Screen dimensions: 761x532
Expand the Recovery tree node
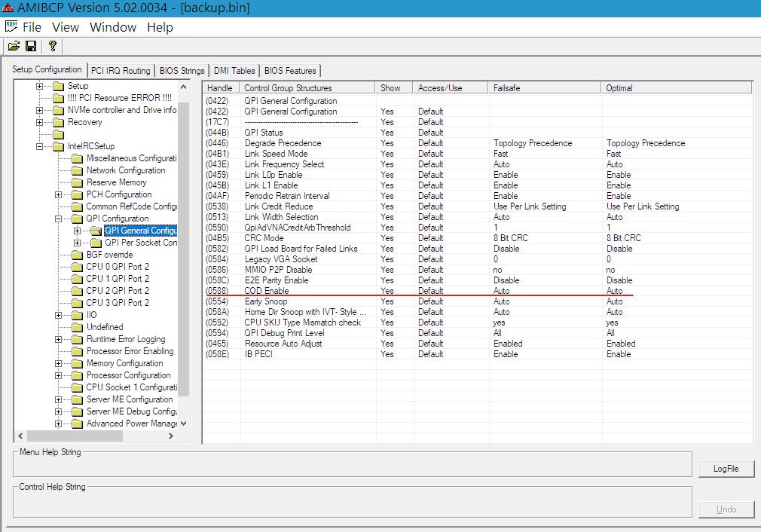(x=39, y=122)
